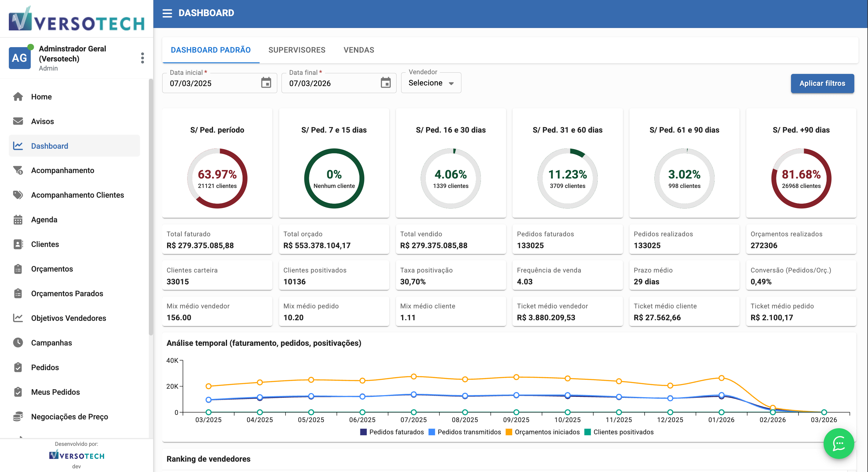Switch to the SUPERVISORES tab

(297, 50)
